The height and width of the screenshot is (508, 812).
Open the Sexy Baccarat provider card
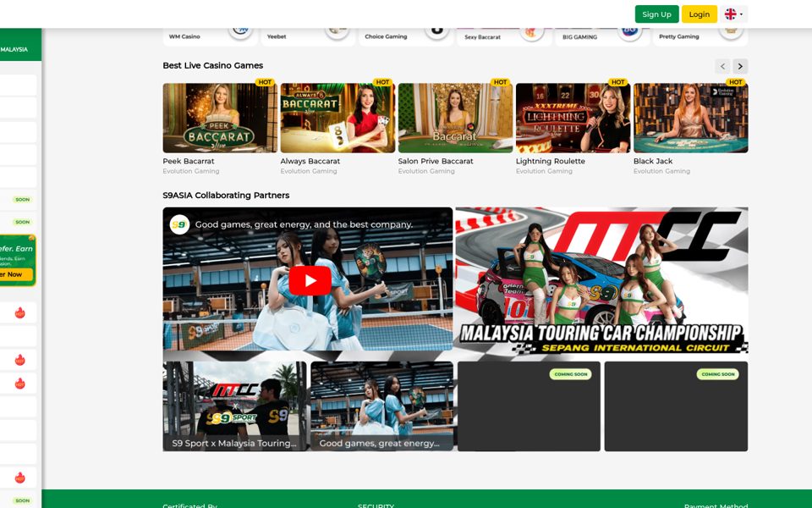[503, 36]
